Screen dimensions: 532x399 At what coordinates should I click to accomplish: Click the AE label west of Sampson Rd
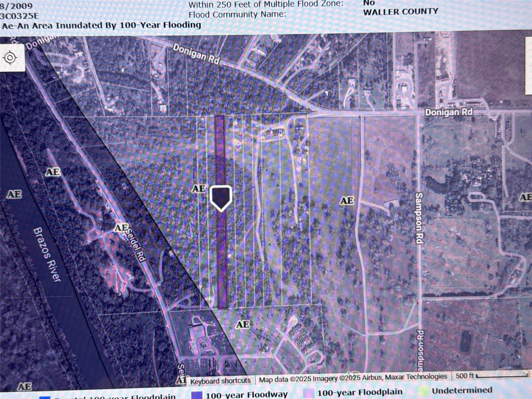pos(347,200)
